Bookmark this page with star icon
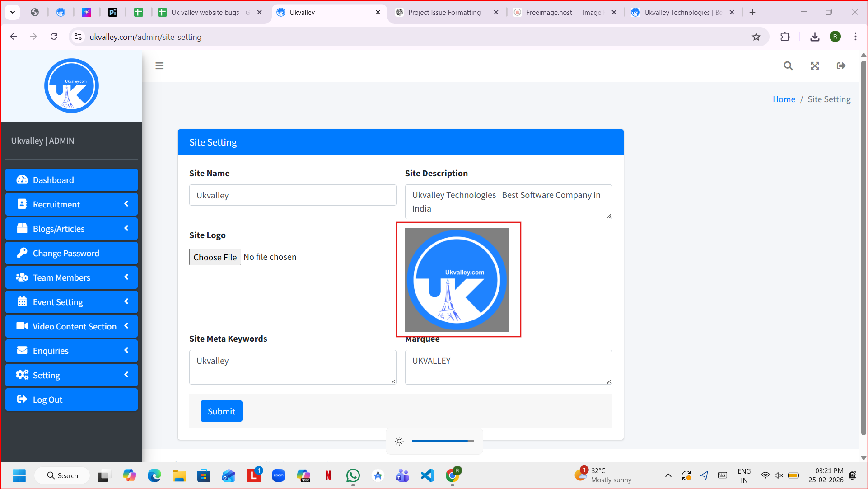 click(756, 37)
